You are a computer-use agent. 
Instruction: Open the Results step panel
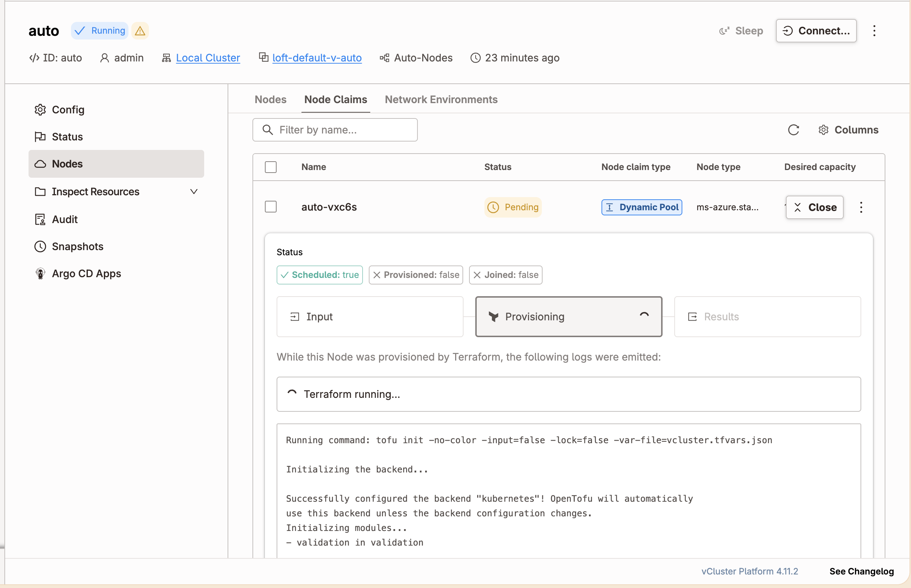coord(767,317)
